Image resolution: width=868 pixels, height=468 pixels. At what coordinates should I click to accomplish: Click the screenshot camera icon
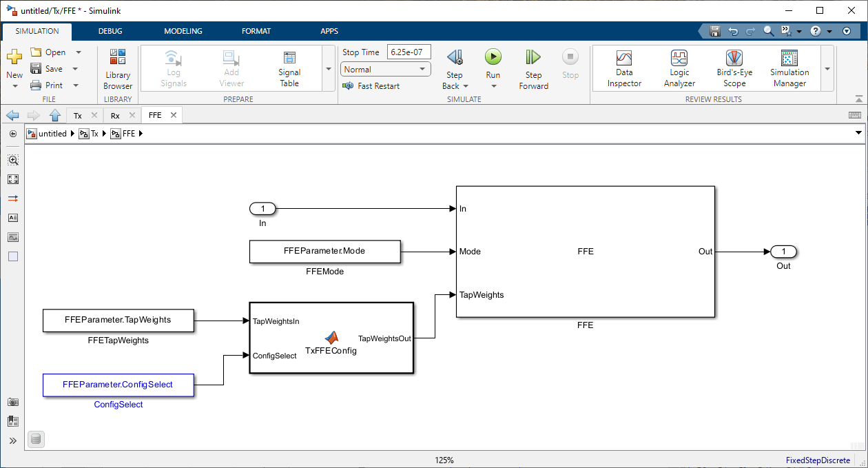(x=13, y=402)
